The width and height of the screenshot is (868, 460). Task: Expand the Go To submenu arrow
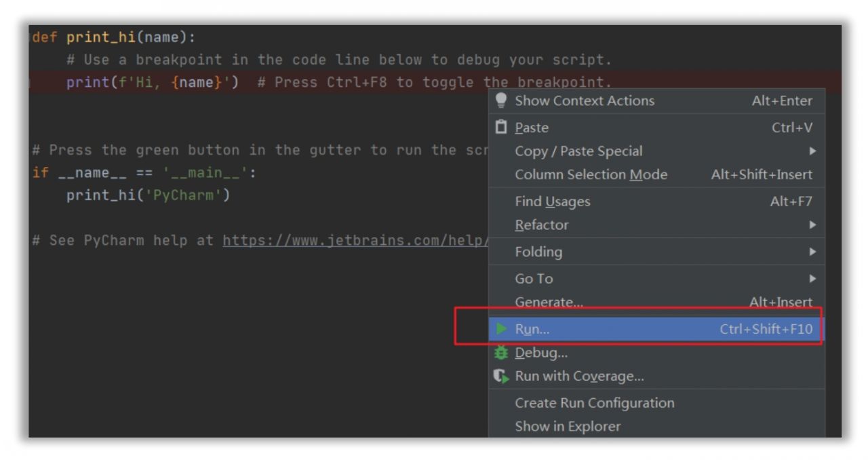pos(812,279)
